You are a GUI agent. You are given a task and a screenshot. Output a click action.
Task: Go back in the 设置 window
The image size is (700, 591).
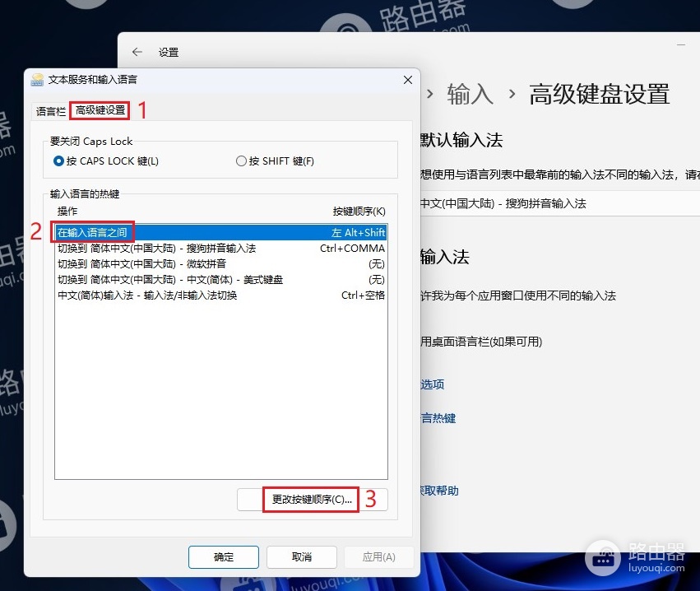137,52
